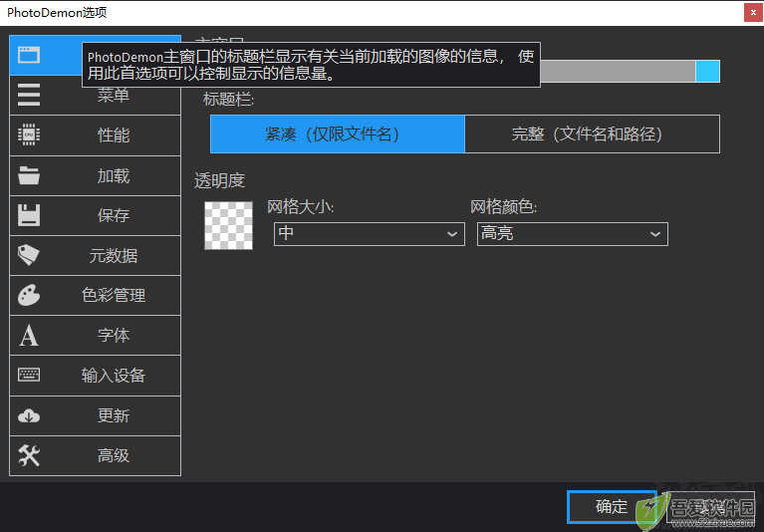
Task: Click the small blue color swatch
Action: pos(708,71)
